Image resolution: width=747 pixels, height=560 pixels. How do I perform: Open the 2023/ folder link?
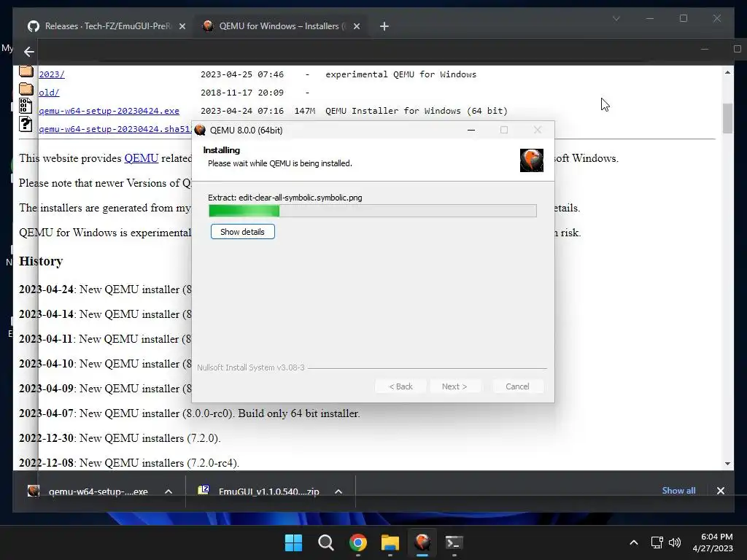(52, 74)
